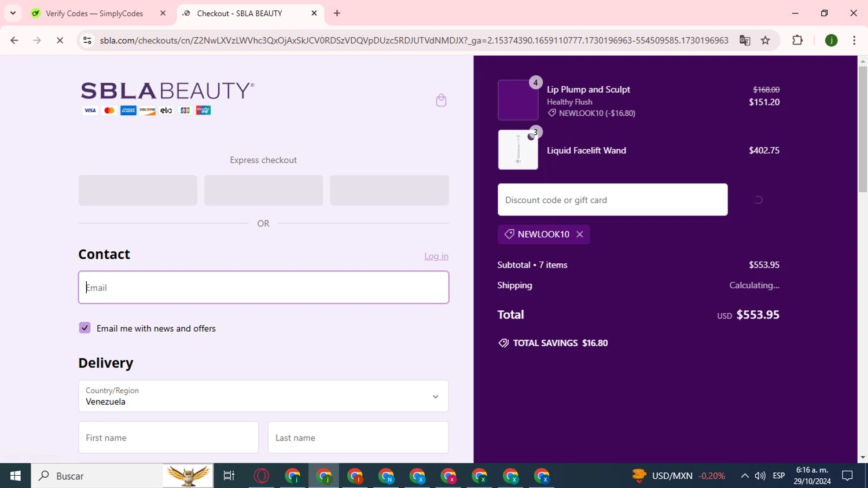Click the Subtotal • 7 items label
This screenshot has height=488, width=868.
point(532,265)
